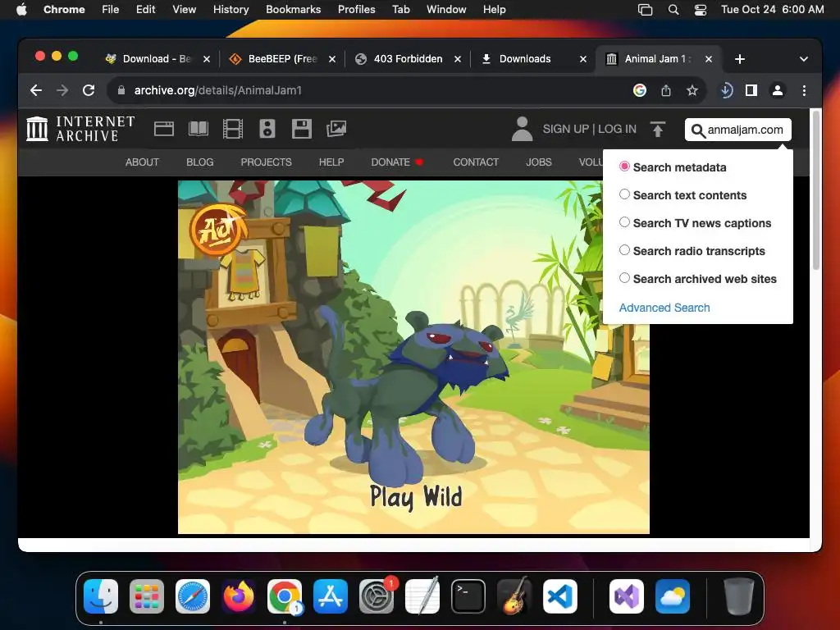The width and height of the screenshot is (840, 630).
Task: Click the page vertical scrollbar
Action: (816, 190)
